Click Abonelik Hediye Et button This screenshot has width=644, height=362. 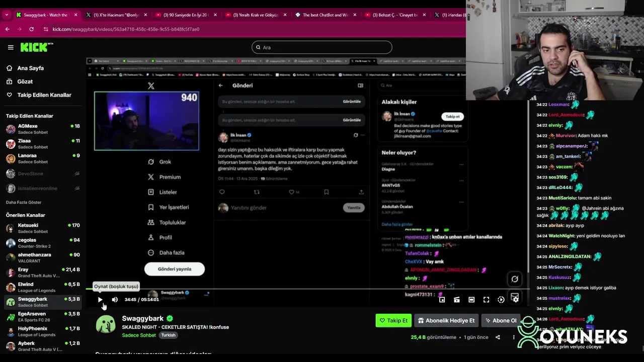tap(446, 320)
